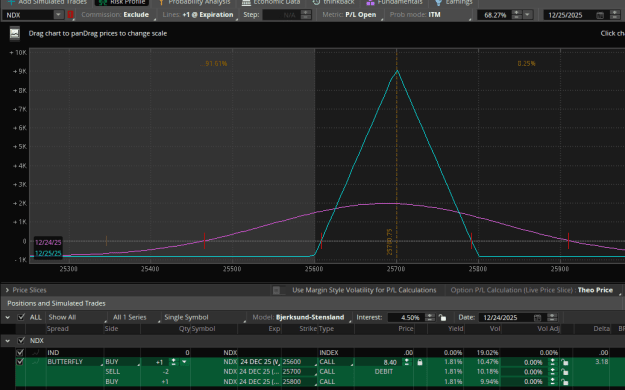
Task: Click the NDX symbol input field
Action: tap(28, 15)
